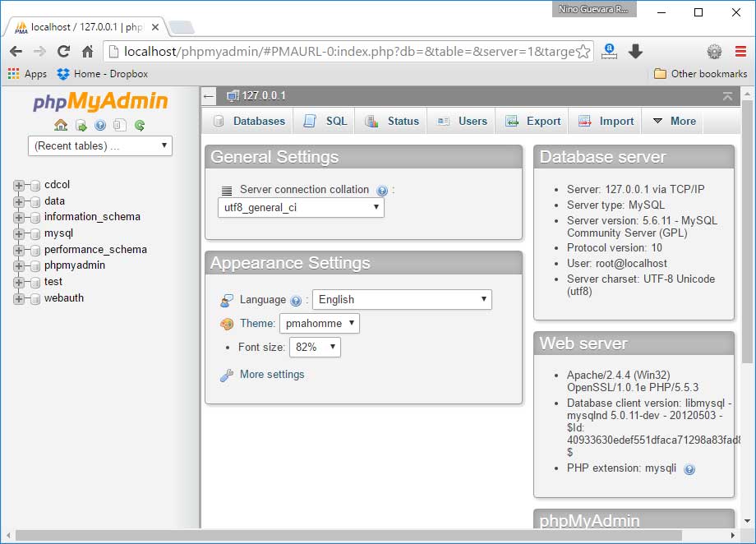Go to browser Home page icon
The image size is (756, 544).
(87, 51)
